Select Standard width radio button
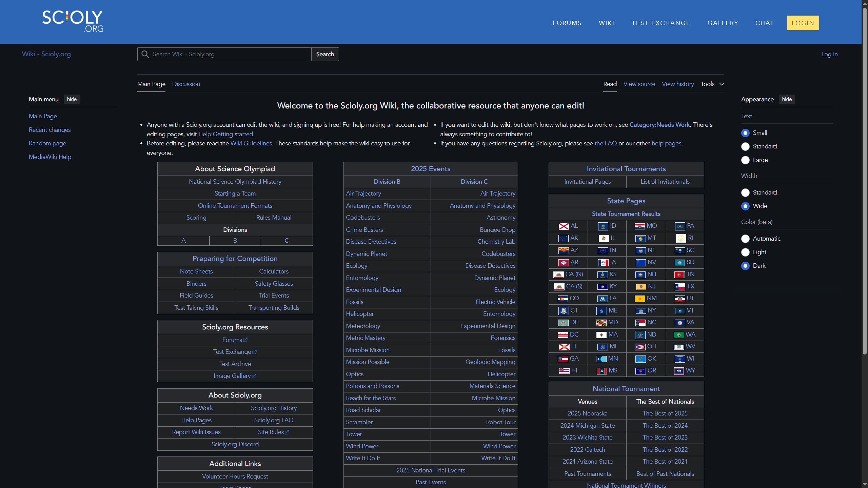 (745, 192)
